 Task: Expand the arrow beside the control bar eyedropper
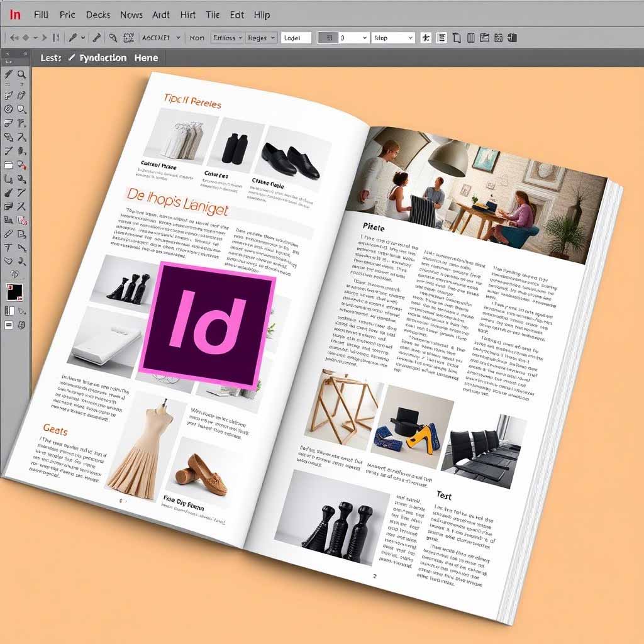point(83,38)
